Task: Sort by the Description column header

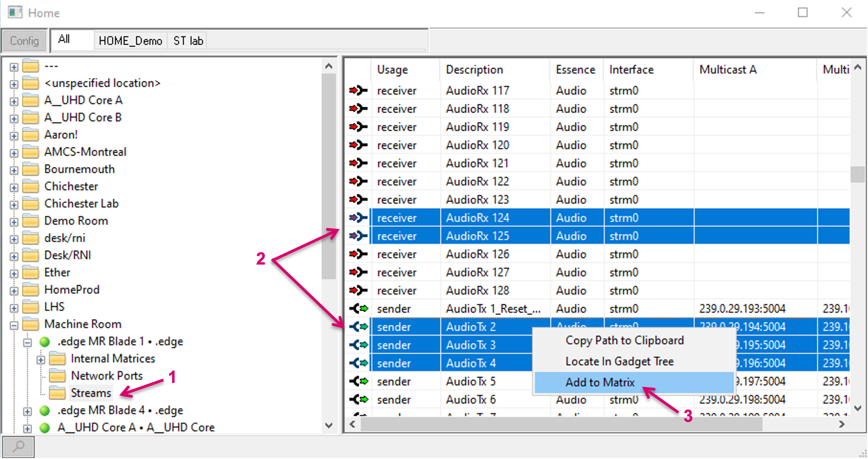Action: click(474, 70)
